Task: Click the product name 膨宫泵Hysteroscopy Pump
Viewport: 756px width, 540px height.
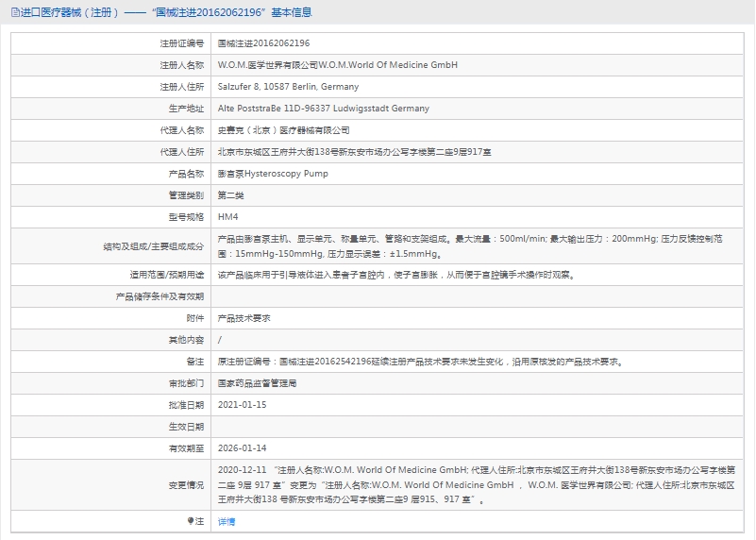Action: click(273, 174)
